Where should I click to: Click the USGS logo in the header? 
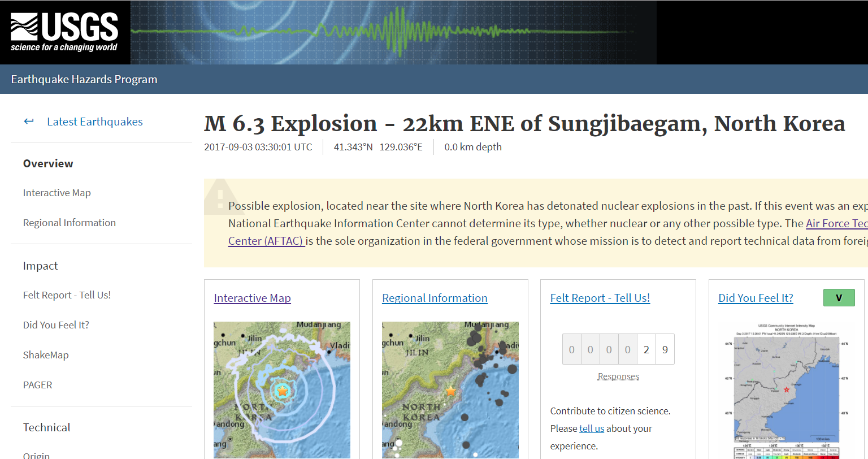pos(64,32)
